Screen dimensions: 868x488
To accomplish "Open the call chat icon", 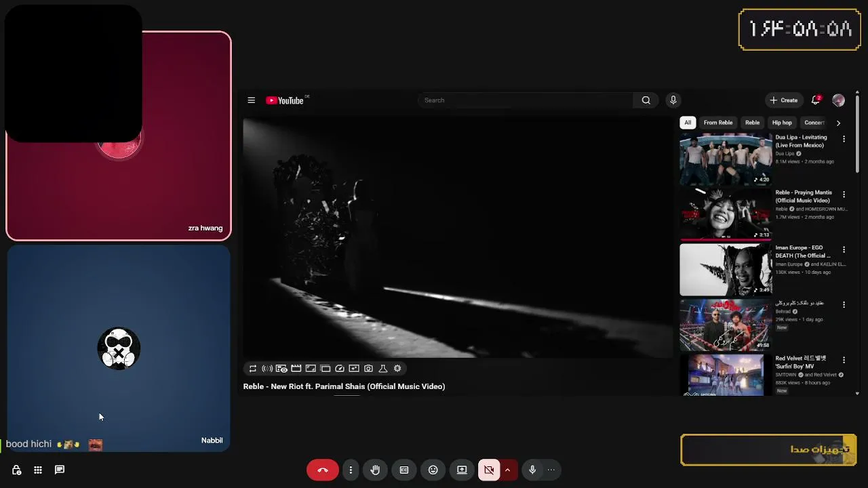I will 60,470.
